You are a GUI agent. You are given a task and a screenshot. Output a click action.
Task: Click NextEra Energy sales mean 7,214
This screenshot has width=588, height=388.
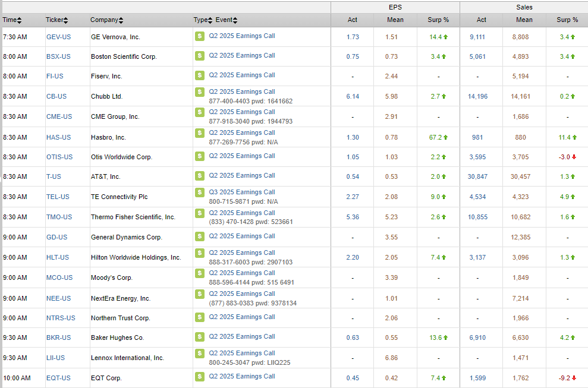520,298
